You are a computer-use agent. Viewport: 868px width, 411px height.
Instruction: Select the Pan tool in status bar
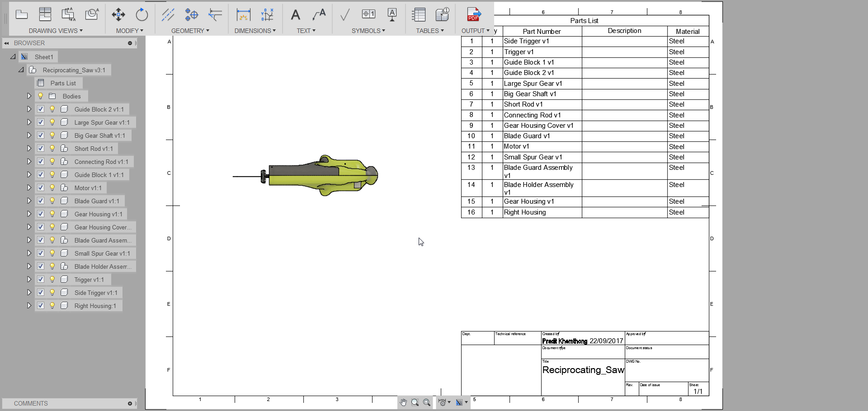pos(403,402)
